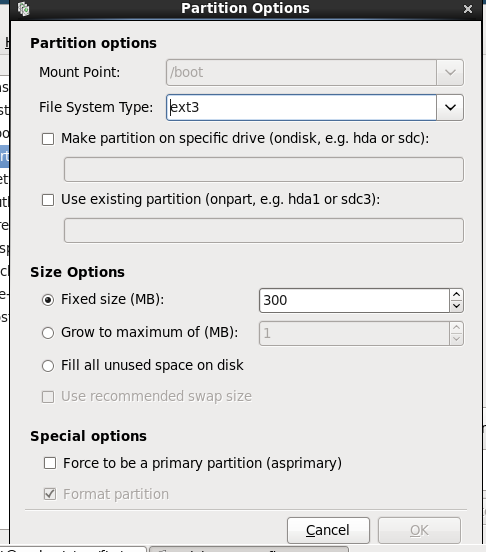Open the File System Type dropdown arrow
This screenshot has height=552, width=486.
pyautogui.click(x=450, y=107)
